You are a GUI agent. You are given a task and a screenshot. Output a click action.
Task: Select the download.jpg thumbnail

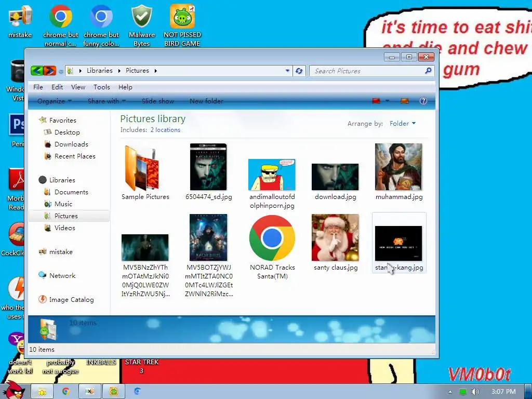tap(335, 177)
